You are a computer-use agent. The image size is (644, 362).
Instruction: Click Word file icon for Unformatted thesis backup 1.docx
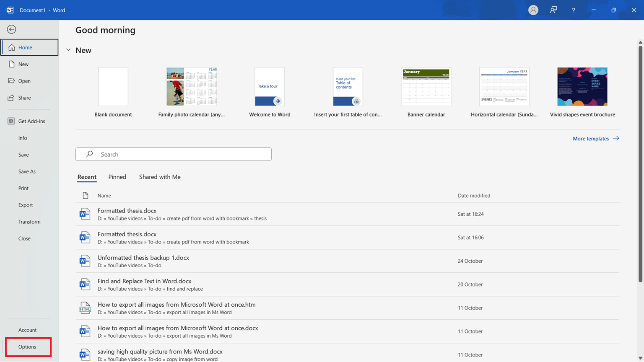[x=85, y=261]
